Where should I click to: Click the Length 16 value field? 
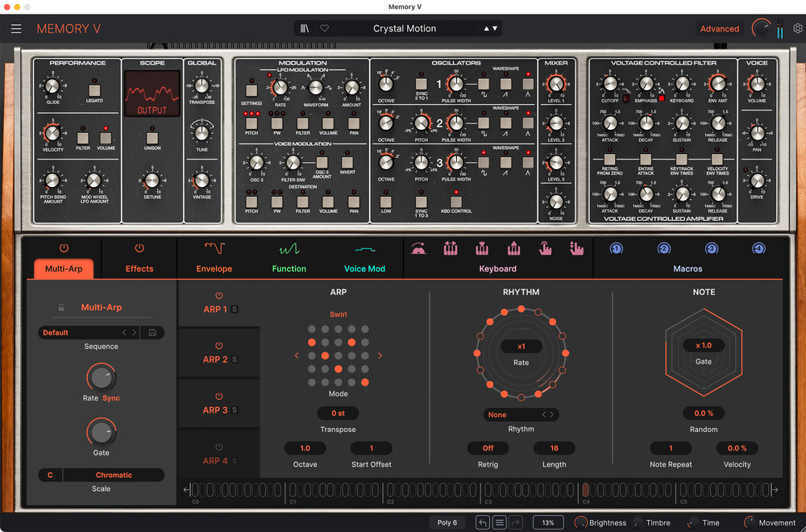555,448
